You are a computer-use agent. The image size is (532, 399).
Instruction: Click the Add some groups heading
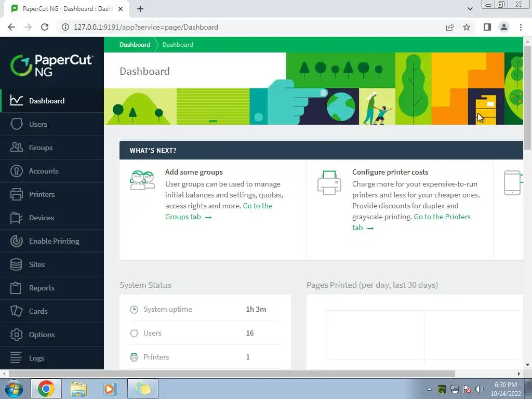pyautogui.click(x=194, y=172)
